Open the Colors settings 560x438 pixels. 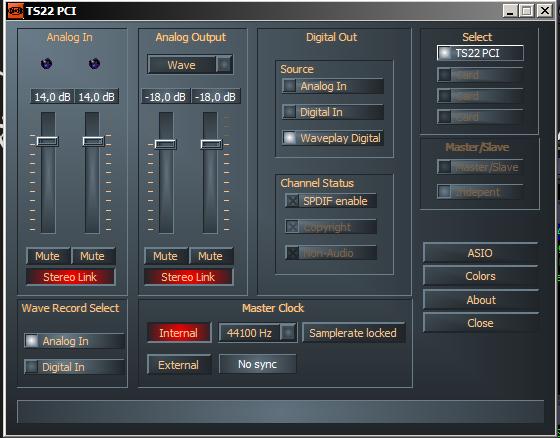coord(480,276)
